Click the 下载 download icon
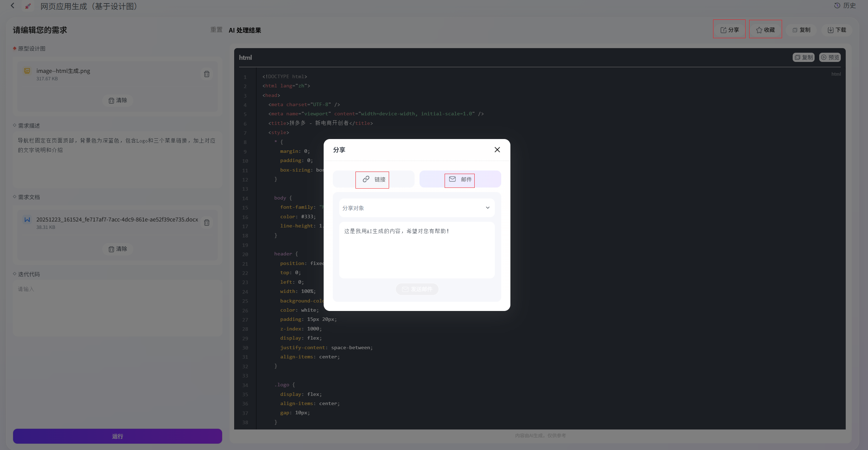Screen dimensions: 868x450 point(831,30)
